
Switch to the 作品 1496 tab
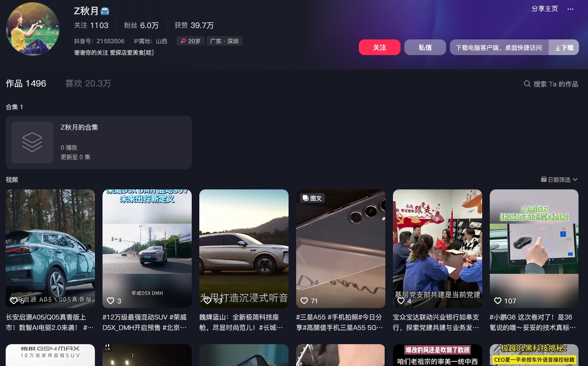pos(26,84)
